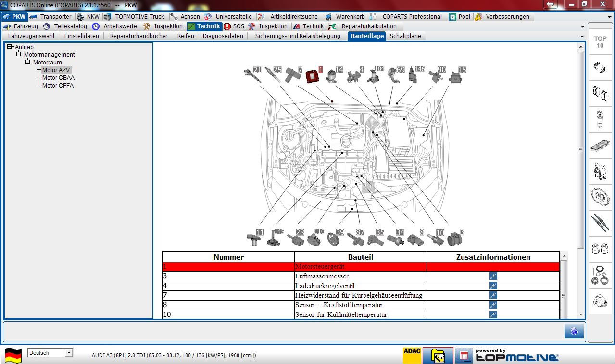Switch to the Transporter vehicle category
Image resolution: width=615 pixels, height=364 pixels.
pos(50,17)
